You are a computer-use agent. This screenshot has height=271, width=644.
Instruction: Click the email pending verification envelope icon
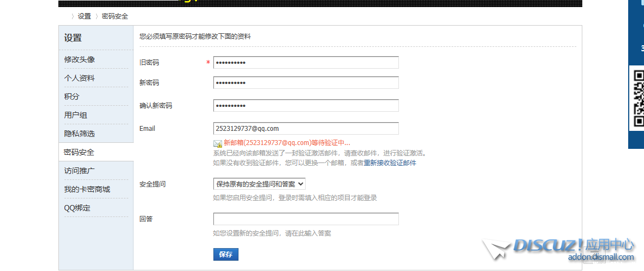[218, 143]
